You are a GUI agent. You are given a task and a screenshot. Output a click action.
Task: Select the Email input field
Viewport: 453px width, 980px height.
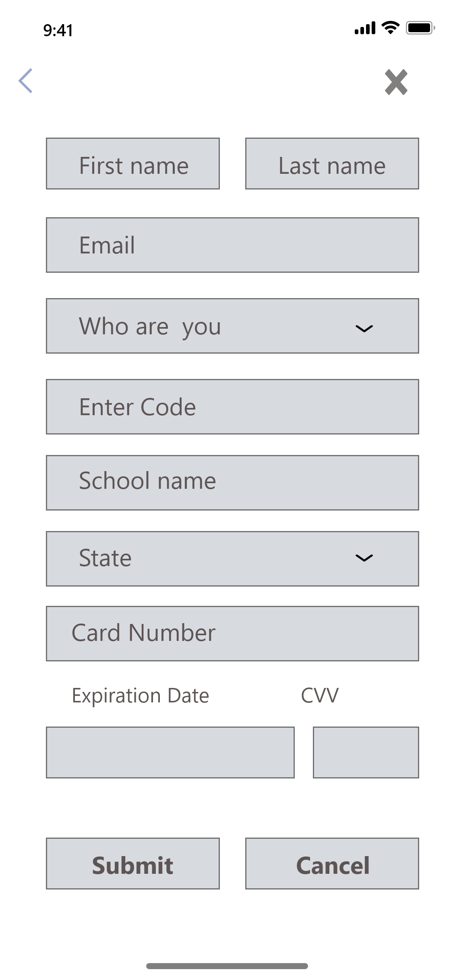point(232,245)
